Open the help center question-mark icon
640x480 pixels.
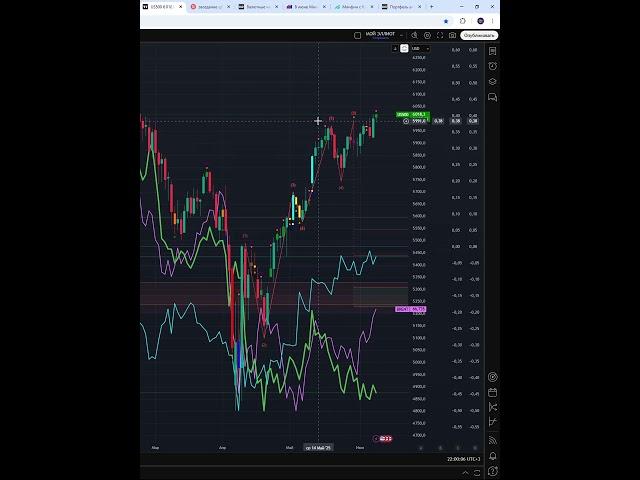(x=493, y=471)
